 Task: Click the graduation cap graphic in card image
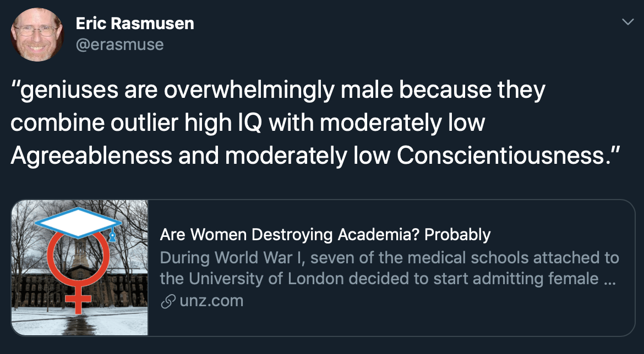78,223
